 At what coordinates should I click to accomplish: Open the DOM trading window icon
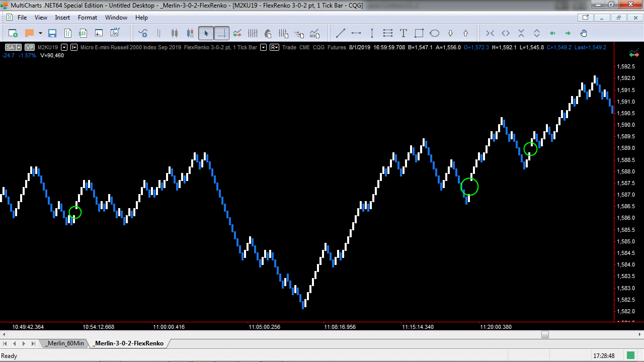pos(99,33)
